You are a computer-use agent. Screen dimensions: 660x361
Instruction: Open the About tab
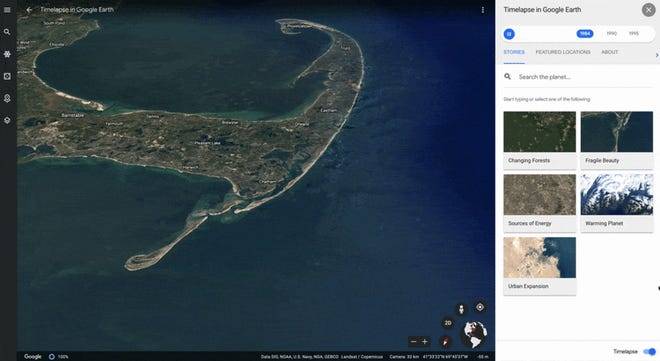click(609, 52)
